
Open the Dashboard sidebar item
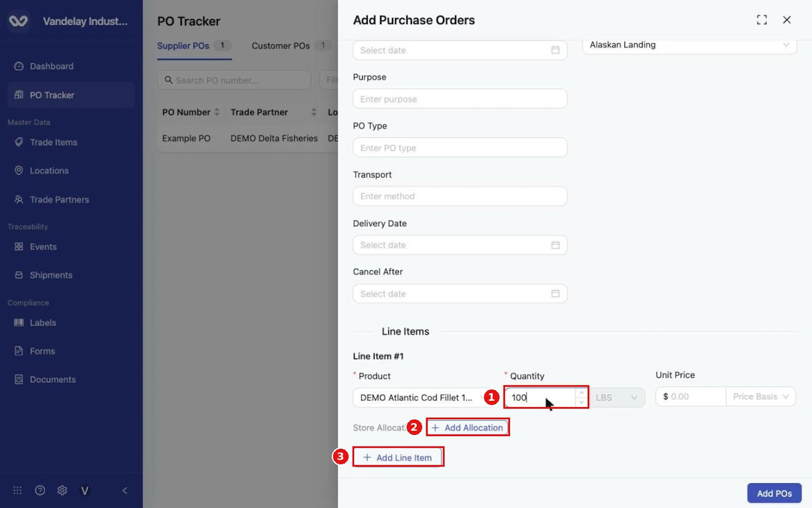pos(71,66)
